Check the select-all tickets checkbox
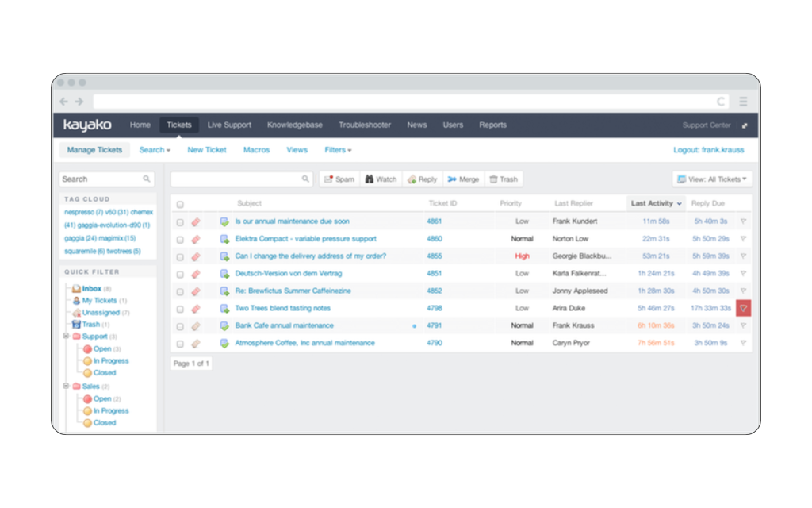This screenshot has width=812, height=508. (x=180, y=202)
